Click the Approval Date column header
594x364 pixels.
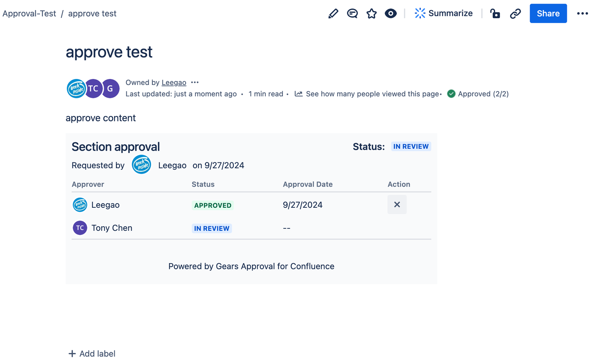pos(308,184)
